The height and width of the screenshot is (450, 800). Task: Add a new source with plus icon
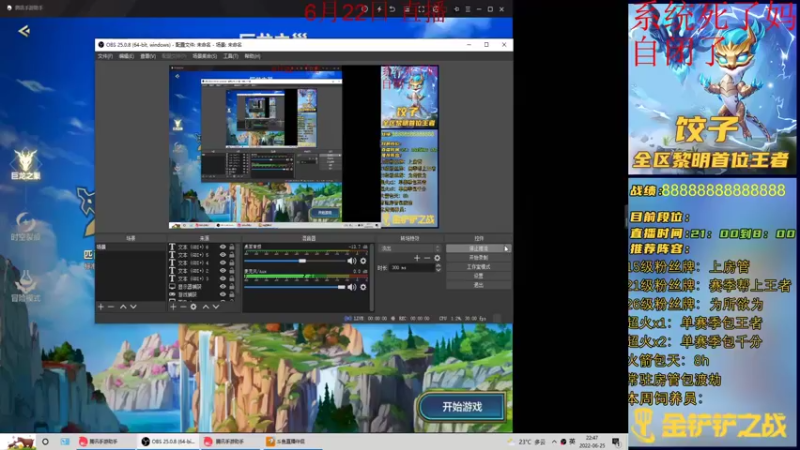tap(172, 307)
